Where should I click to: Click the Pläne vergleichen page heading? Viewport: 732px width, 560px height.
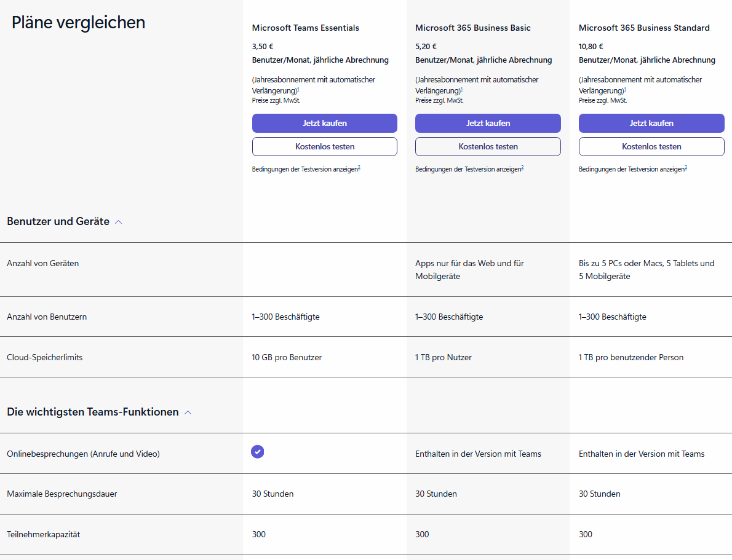pos(78,23)
